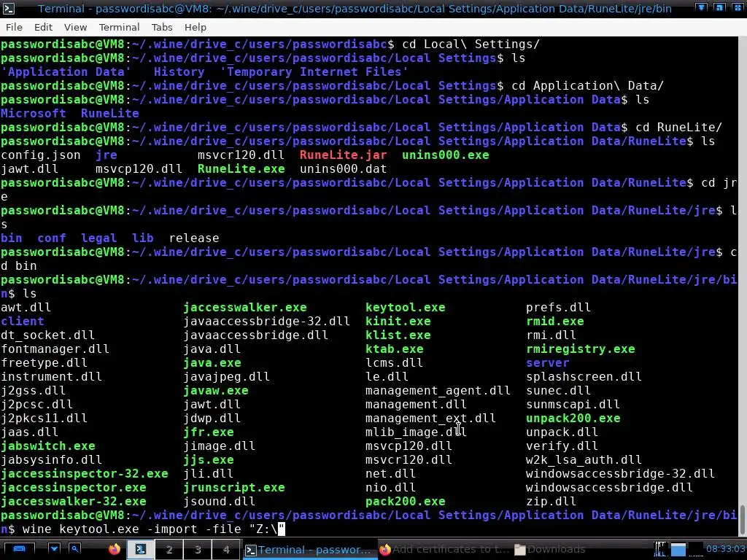The image size is (747, 560).
Task: Click the pack200.exe file name
Action: [406, 502]
